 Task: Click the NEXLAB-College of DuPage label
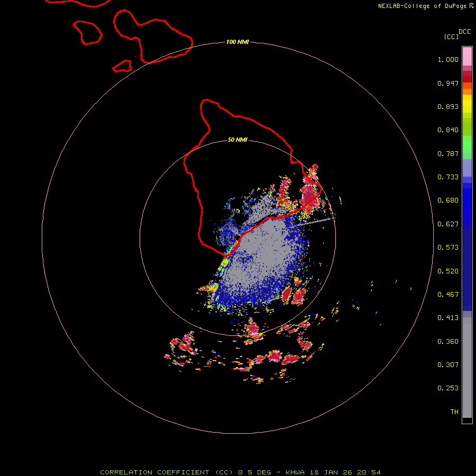click(x=425, y=6)
